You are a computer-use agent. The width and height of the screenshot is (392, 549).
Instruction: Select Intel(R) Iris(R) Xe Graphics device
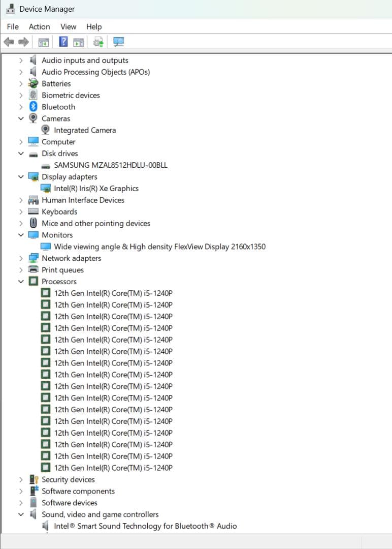(x=96, y=189)
